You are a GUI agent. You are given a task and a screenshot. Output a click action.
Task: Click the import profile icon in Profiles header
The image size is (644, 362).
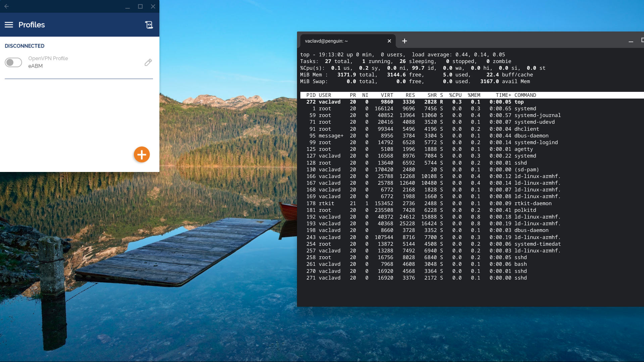(149, 25)
